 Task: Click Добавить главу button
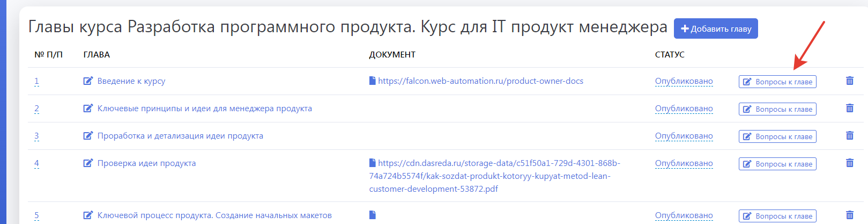click(716, 28)
